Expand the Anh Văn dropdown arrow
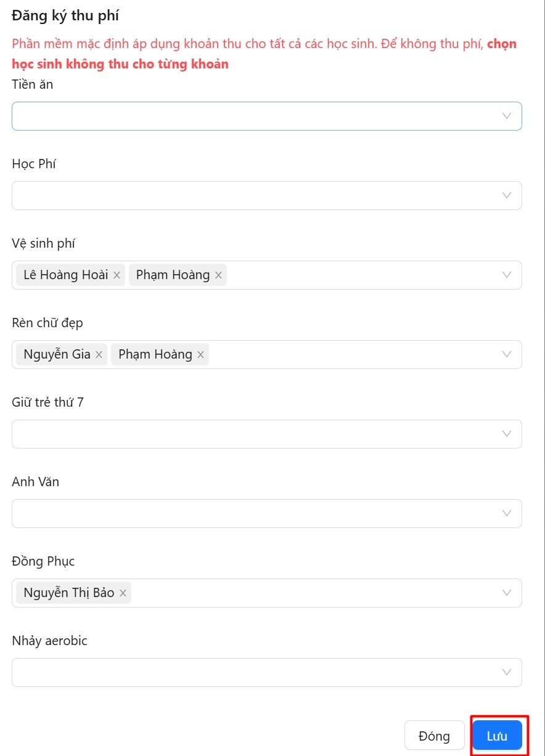The height and width of the screenshot is (756, 545). (x=507, y=513)
